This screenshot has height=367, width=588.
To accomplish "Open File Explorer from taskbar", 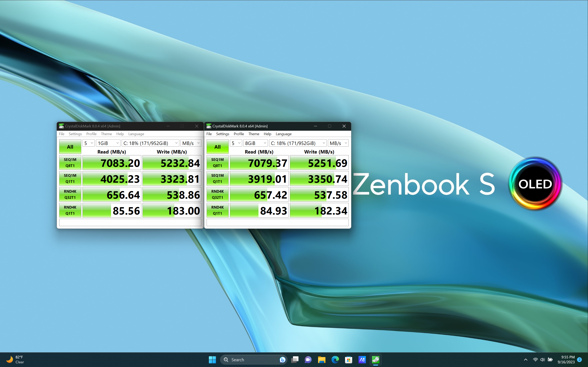I will coord(321,359).
